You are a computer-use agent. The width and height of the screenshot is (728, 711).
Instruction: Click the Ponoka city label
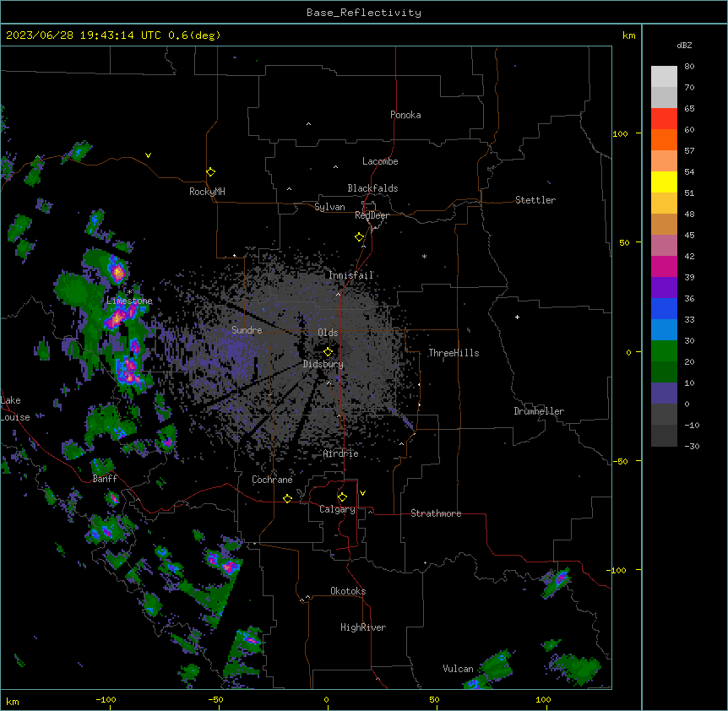[x=405, y=115]
